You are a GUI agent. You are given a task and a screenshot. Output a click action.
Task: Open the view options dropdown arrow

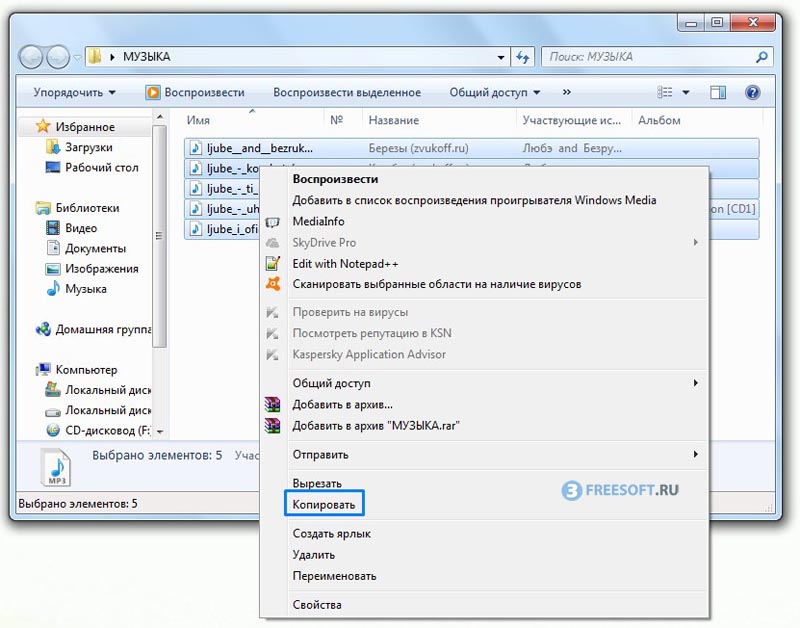686,92
